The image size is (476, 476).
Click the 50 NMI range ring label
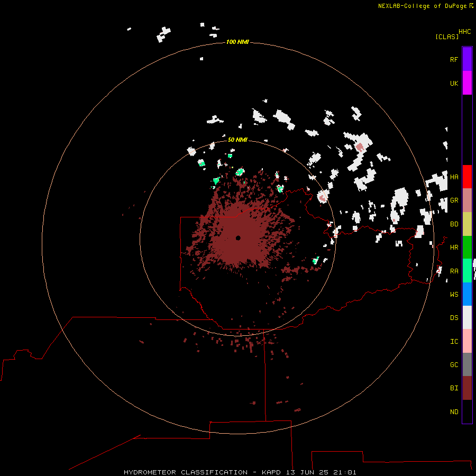237,140
